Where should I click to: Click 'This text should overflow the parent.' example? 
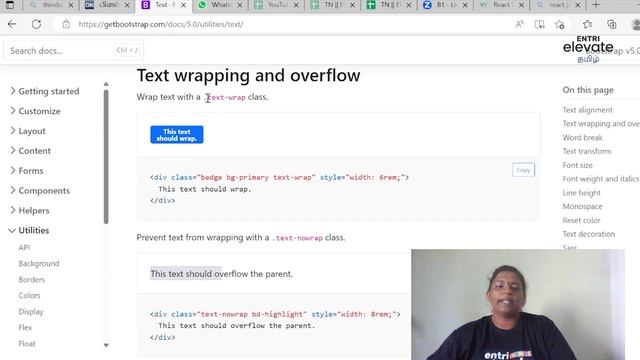222,274
